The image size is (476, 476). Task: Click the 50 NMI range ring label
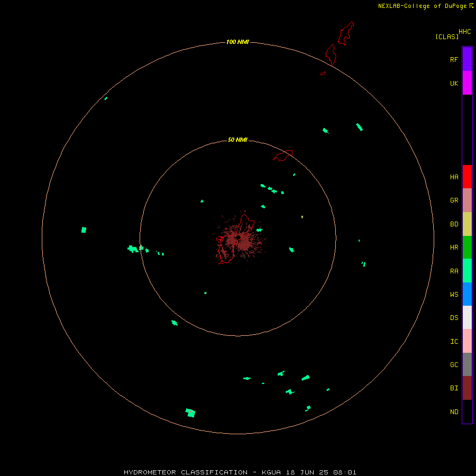coord(237,140)
